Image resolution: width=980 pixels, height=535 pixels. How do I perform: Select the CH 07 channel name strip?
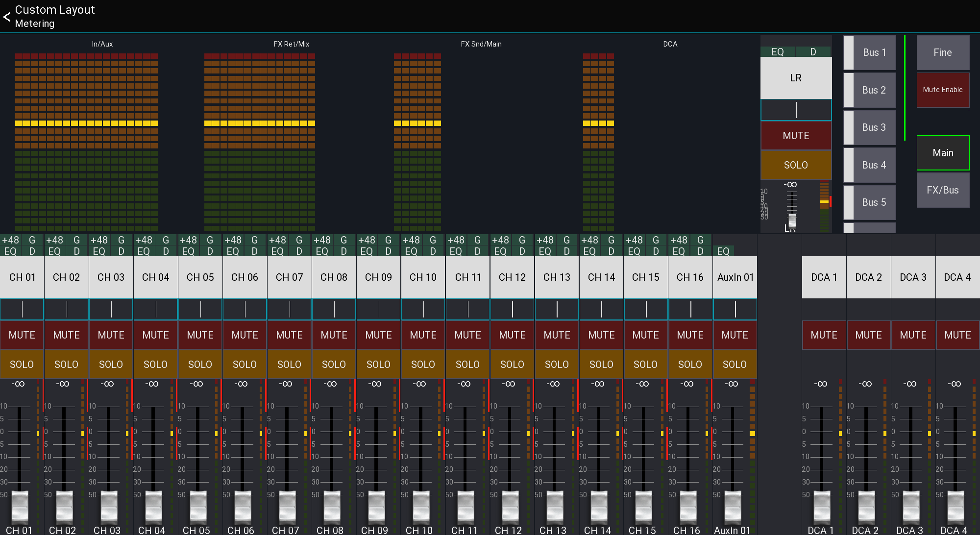(290, 277)
